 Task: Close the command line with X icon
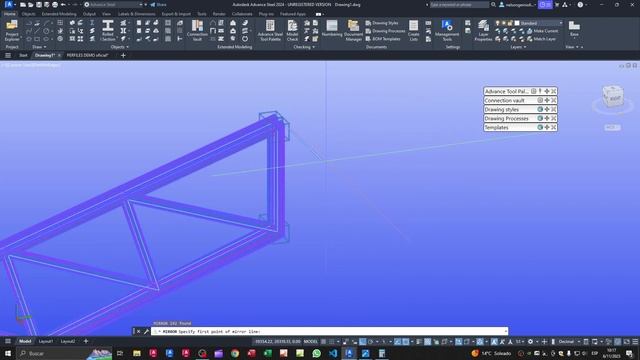click(138, 331)
